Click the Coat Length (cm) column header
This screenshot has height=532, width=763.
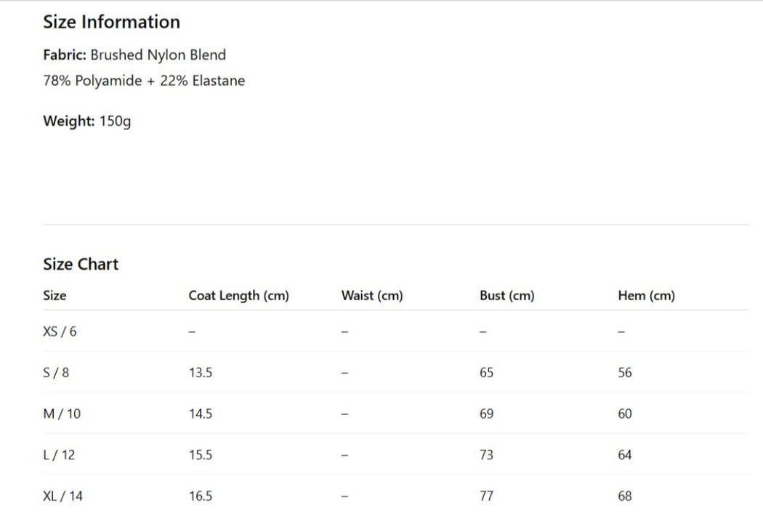point(238,296)
